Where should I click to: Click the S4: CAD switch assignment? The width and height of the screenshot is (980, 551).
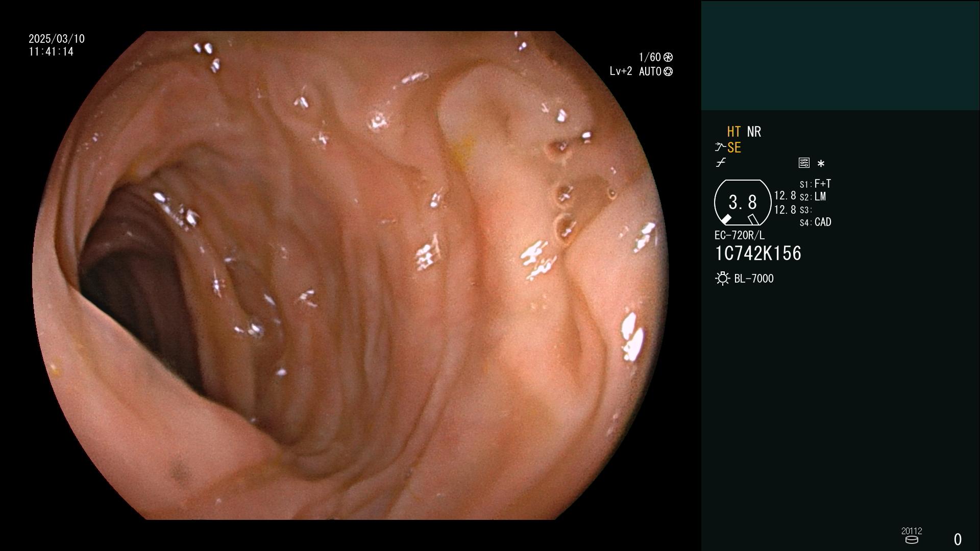[x=815, y=222]
